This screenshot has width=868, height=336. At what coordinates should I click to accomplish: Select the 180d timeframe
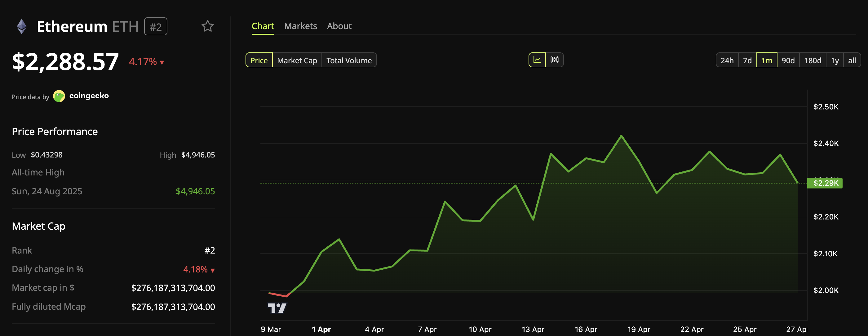pyautogui.click(x=813, y=60)
